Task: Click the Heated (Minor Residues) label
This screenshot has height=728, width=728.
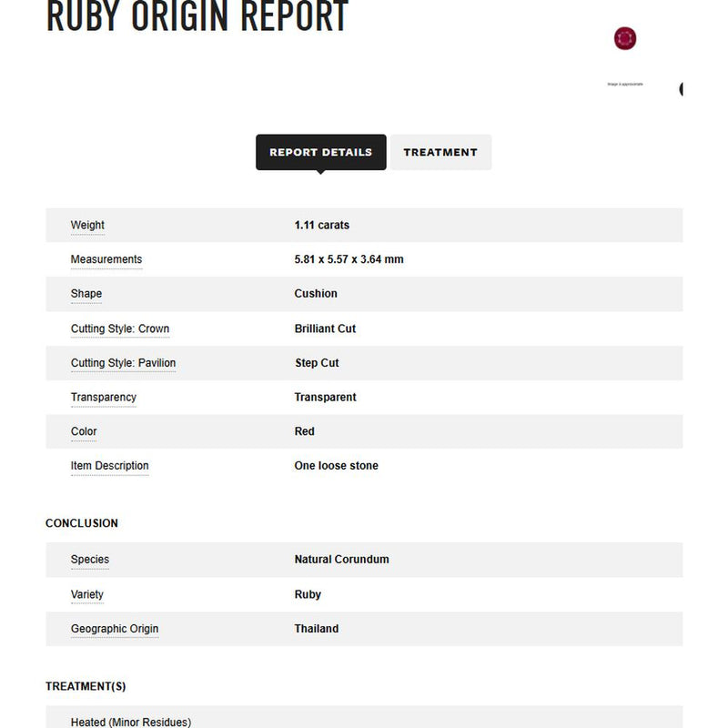Action: [131, 722]
